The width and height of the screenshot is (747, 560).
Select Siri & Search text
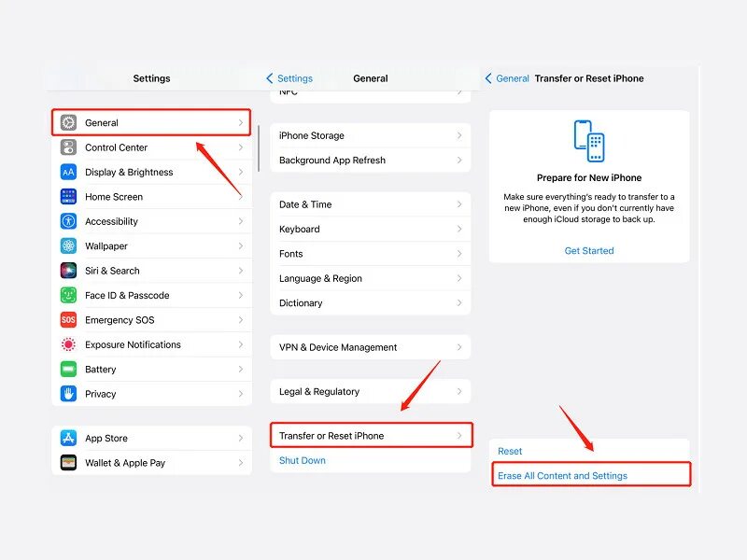[x=112, y=271]
